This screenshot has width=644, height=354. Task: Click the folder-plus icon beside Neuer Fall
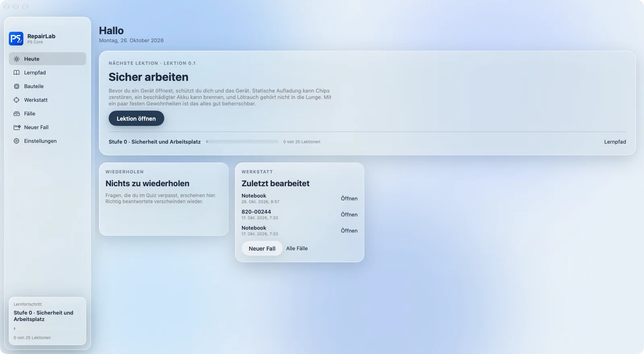point(17,127)
